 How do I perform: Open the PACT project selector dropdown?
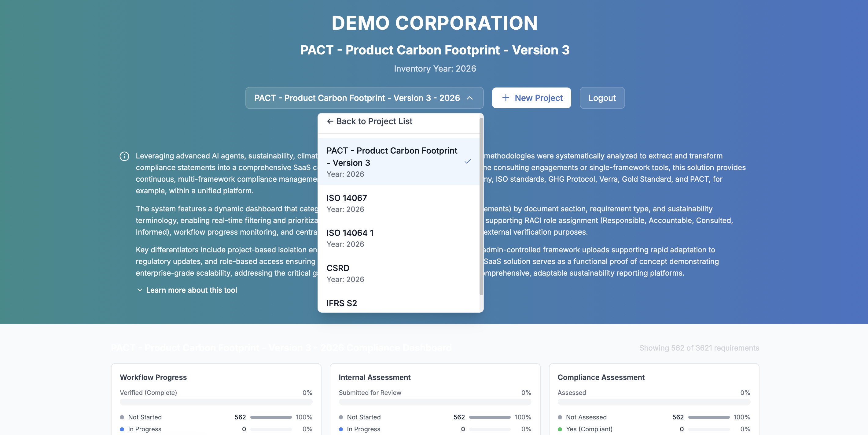point(357,98)
